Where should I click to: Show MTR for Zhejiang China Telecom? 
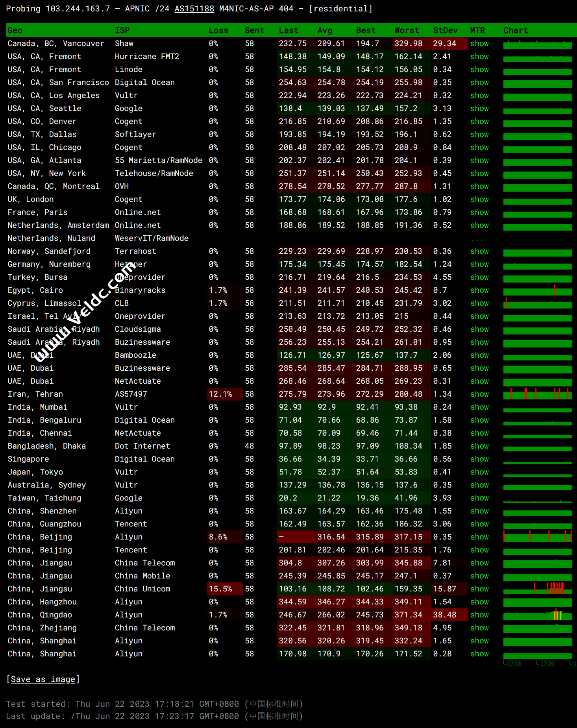point(479,628)
